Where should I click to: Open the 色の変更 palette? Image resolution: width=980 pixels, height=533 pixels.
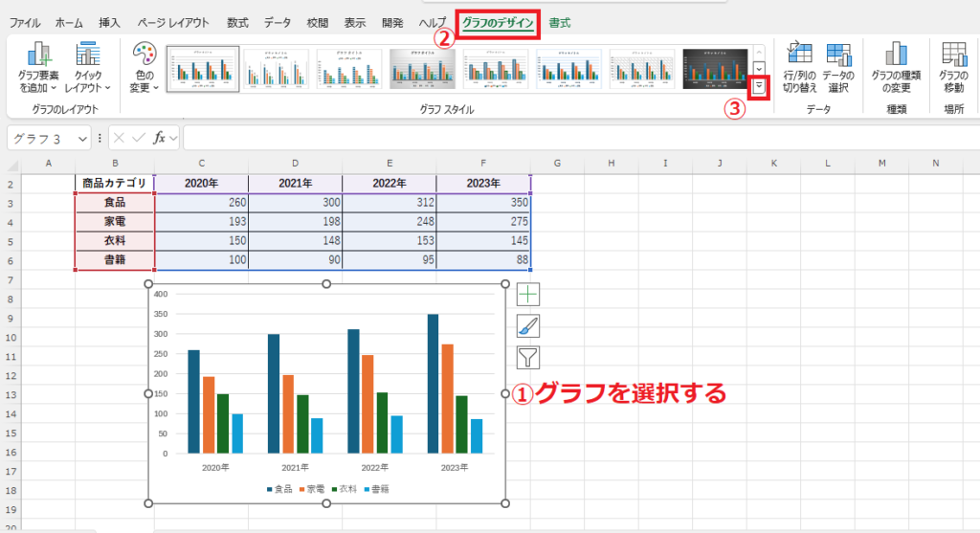(x=145, y=68)
